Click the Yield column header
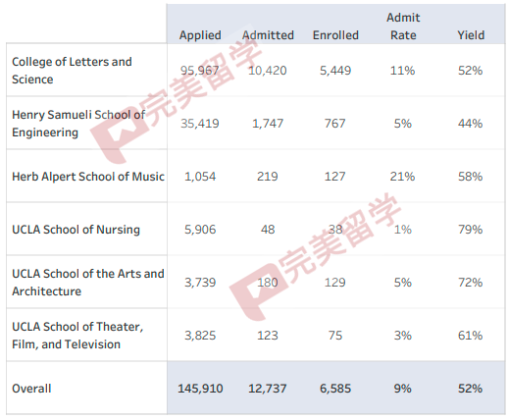This screenshot has height=420, width=508. tap(471, 35)
